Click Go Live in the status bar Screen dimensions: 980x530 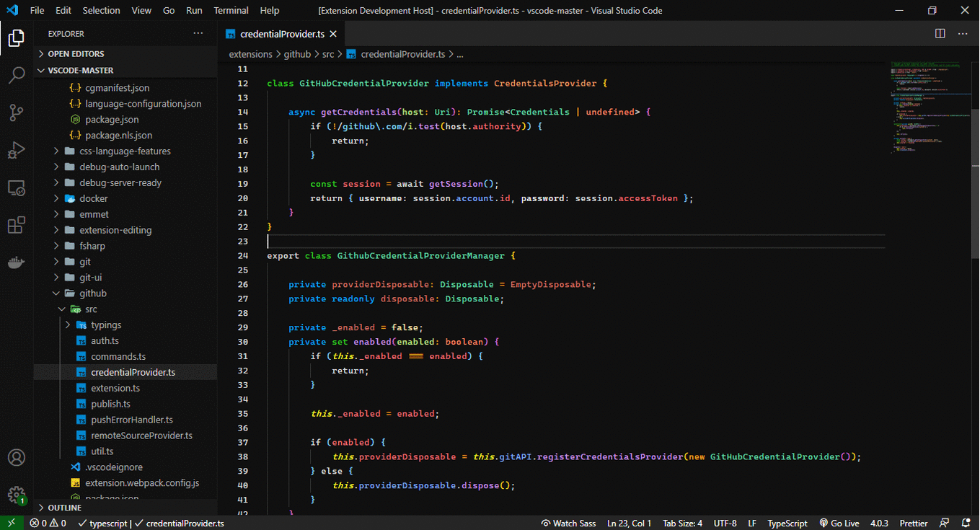839,523
